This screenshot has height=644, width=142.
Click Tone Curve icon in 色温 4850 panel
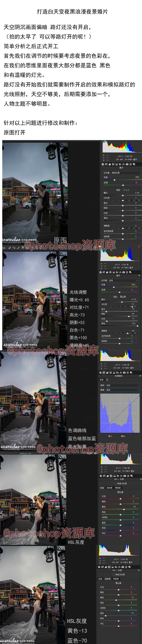pos(106,165)
